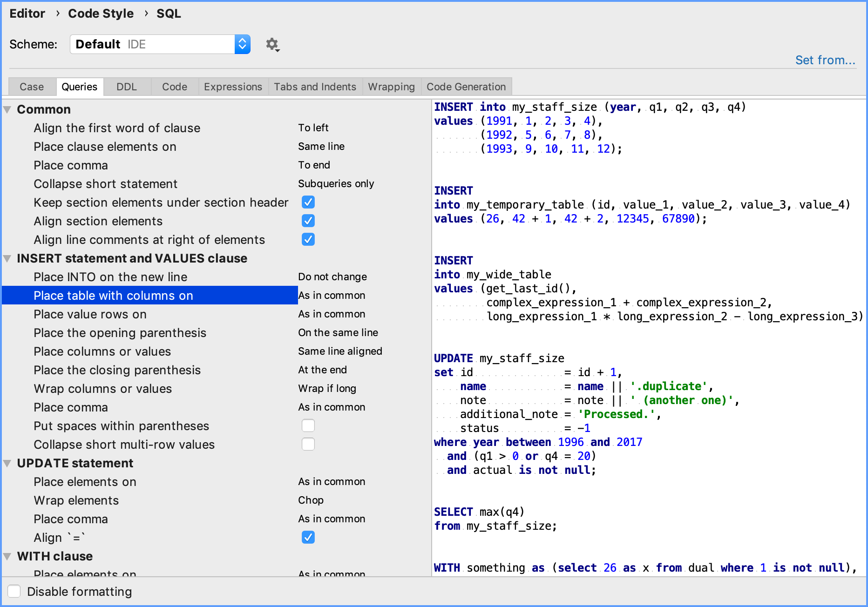Change 'Same line aligned' columns option
Viewport: 868px width, 607px height.
340,351
